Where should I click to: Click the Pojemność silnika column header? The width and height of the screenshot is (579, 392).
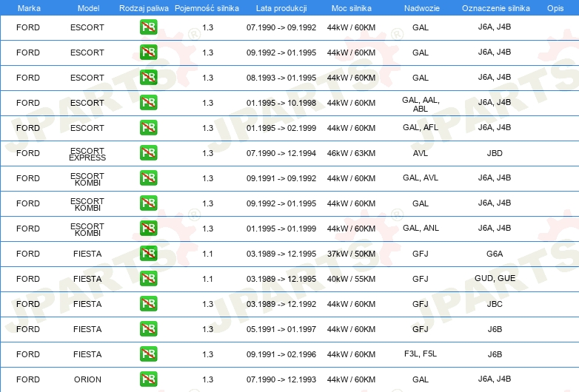(x=207, y=8)
